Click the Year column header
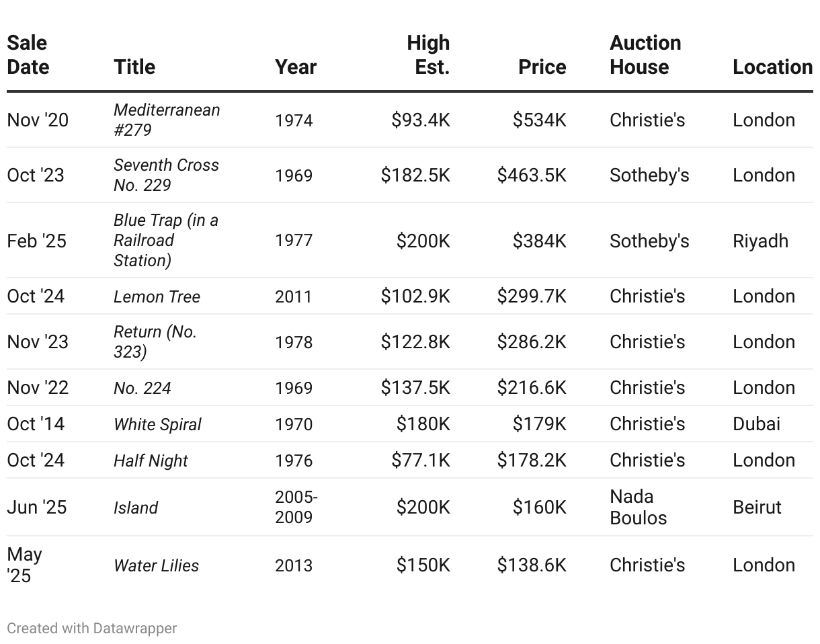 pyautogui.click(x=296, y=67)
